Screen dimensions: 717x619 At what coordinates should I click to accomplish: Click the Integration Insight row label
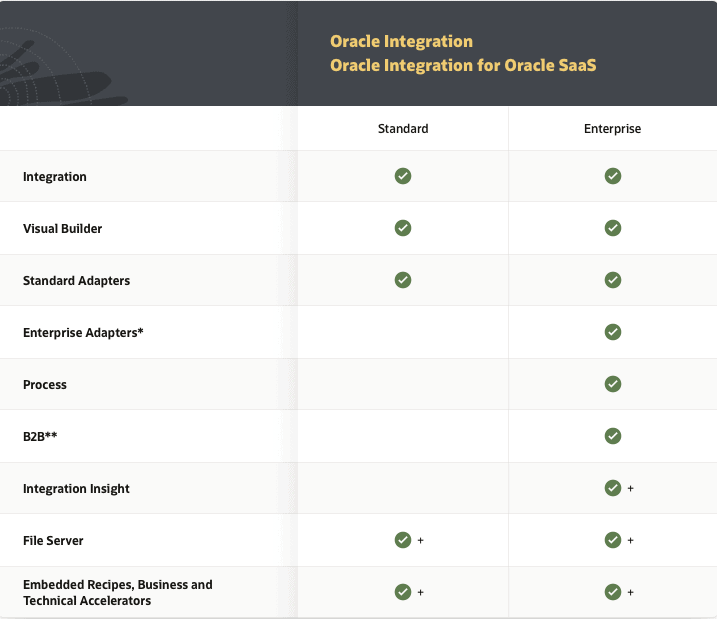(76, 489)
